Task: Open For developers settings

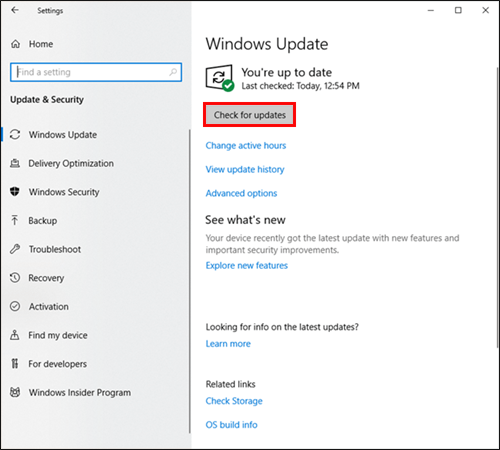Action: tap(58, 364)
